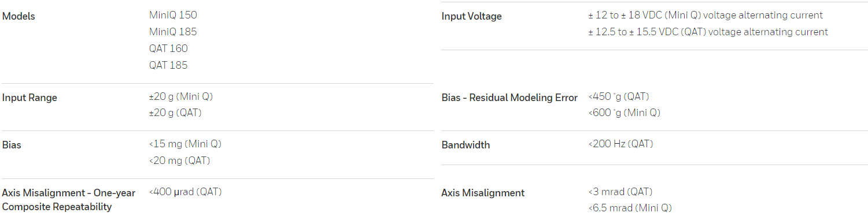Click the QAT 185 model entry

point(168,65)
